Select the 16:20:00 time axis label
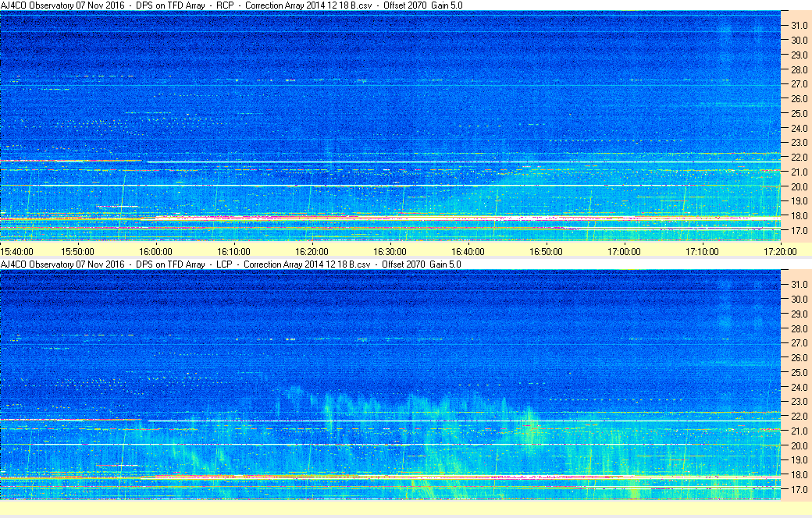The width and height of the screenshot is (812, 518). pyautogui.click(x=312, y=251)
